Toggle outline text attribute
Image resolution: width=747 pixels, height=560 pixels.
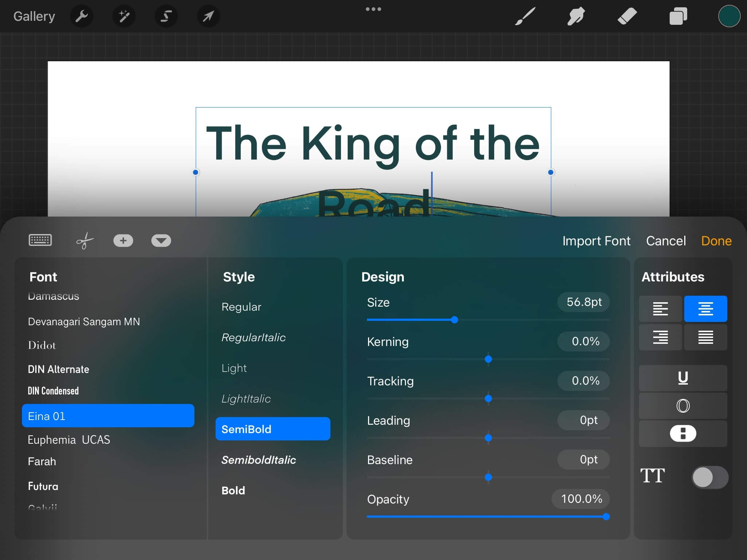point(683,406)
